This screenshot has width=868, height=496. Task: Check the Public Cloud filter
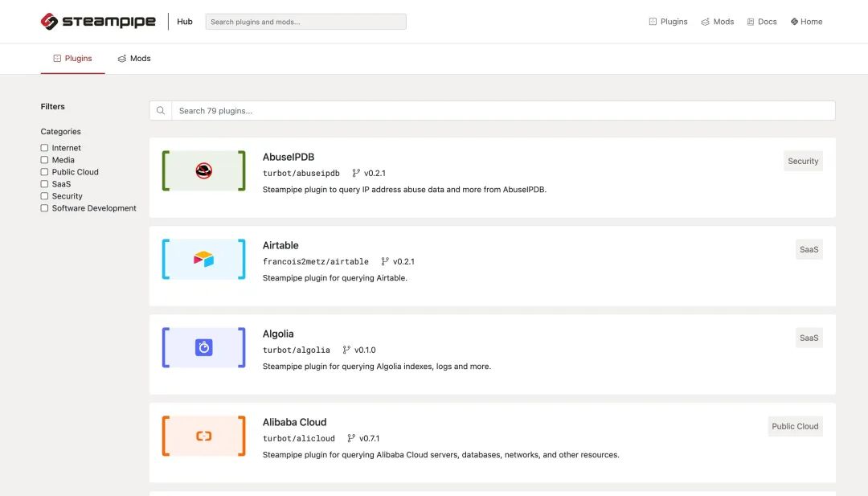click(x=45, y=172)
